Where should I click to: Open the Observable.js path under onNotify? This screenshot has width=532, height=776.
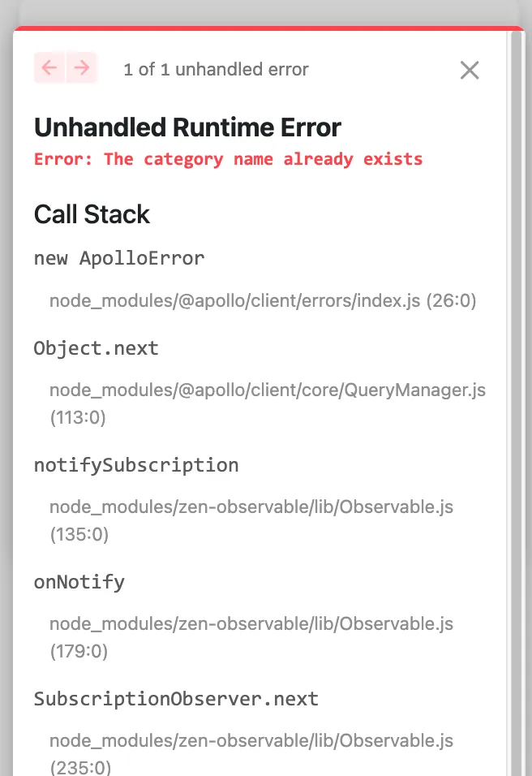point(251,624)
